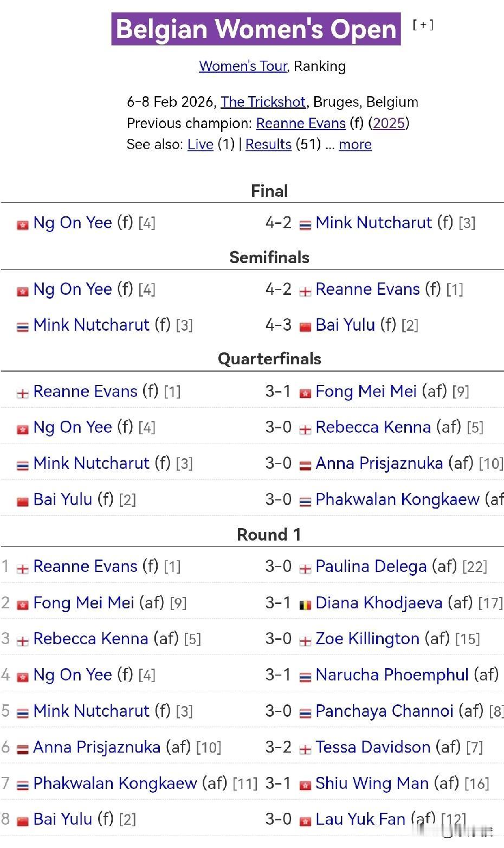Viewport: 504px width, 848px height.
Task: Open the Live matches link
Action: click(x=201, y=144)
